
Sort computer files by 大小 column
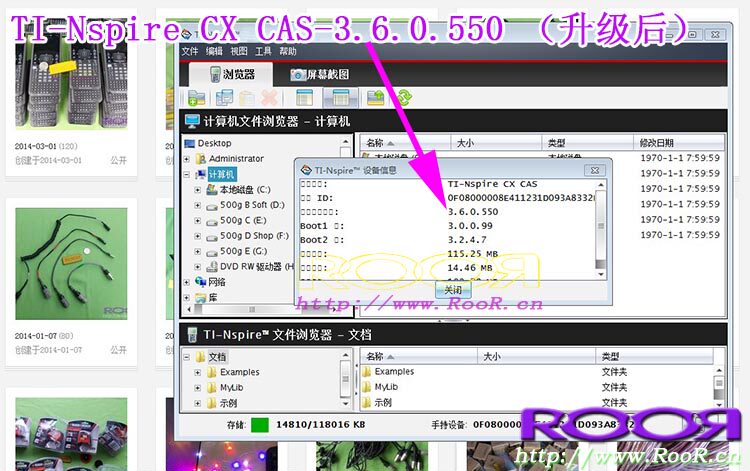pos(496,143)
